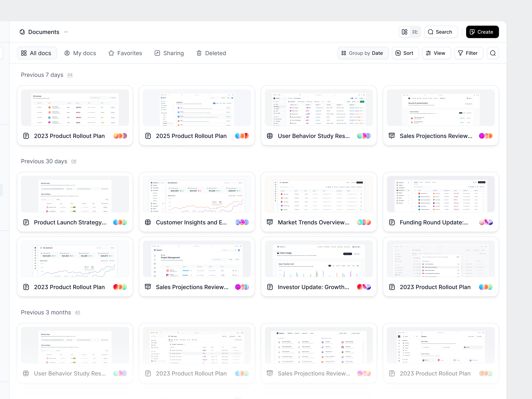Open the Sort options dropdown
Screen dimensions: 532x399
[405, 53]
